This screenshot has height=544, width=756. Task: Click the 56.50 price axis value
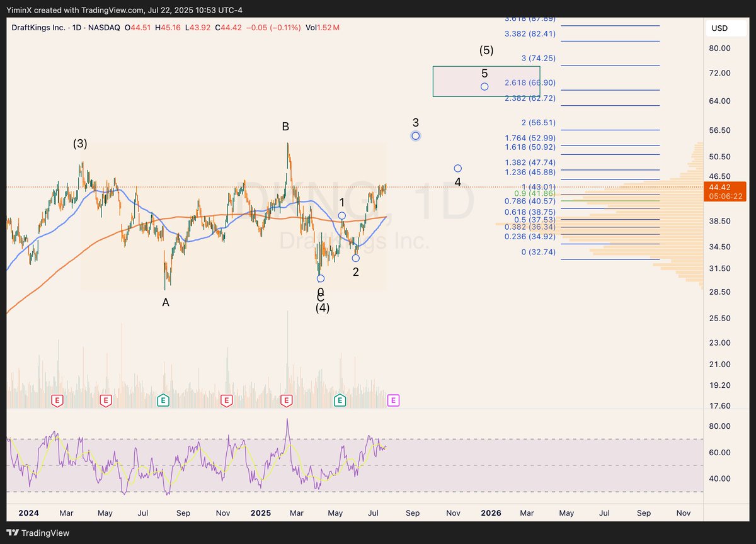719,130
